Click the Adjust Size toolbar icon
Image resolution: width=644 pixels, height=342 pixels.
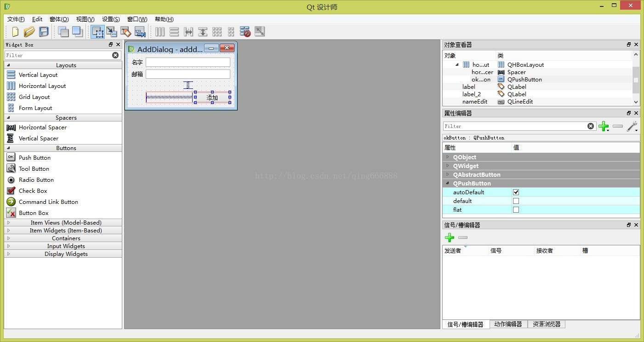(260, 32)
